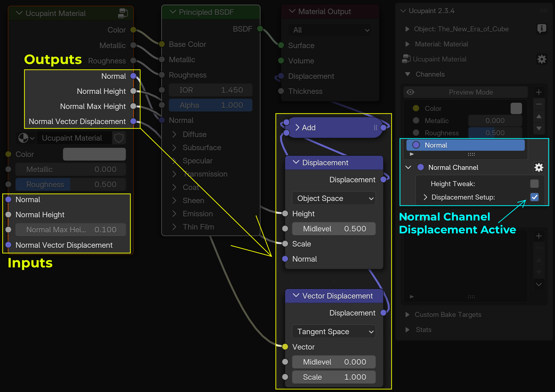Expand the Object: The_New_Era_of_Cube row
Viewport: 555px width, 392px height.
coord(408,29)
